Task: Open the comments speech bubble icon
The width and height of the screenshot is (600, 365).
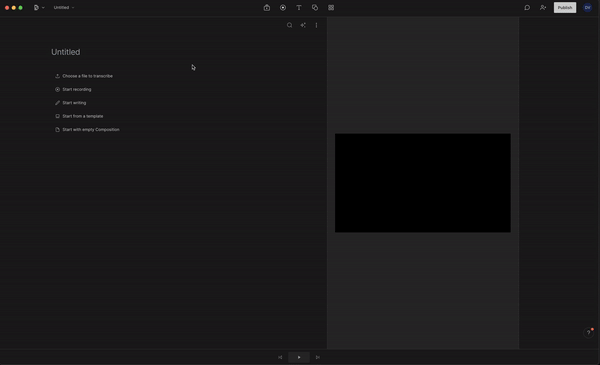Action: tap(527, 8)
